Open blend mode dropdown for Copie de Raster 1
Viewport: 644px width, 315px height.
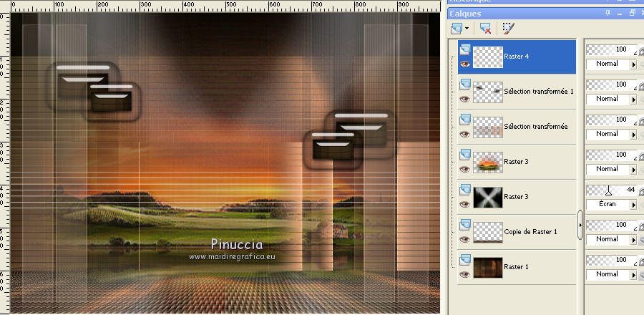[633, 239]
